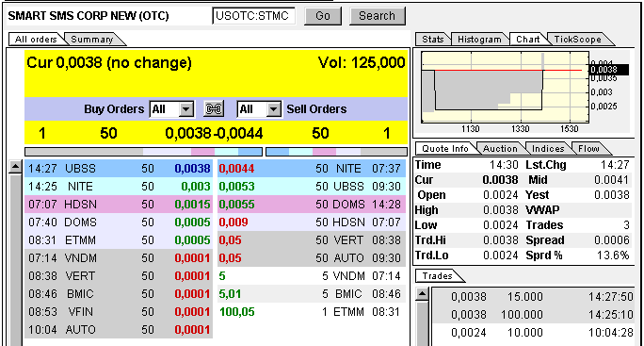Click the Trades list scroll up arrow

coord(422,294)
